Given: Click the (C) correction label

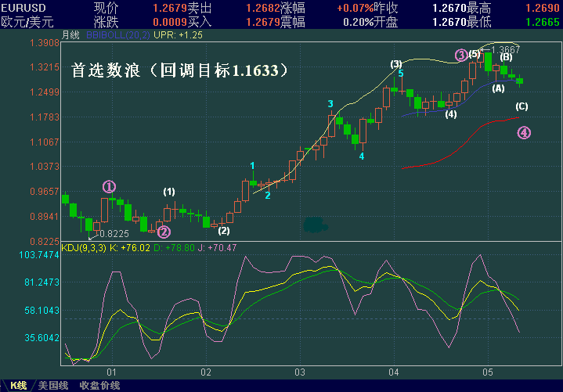Looking at the screenshot, I should 521,106.
